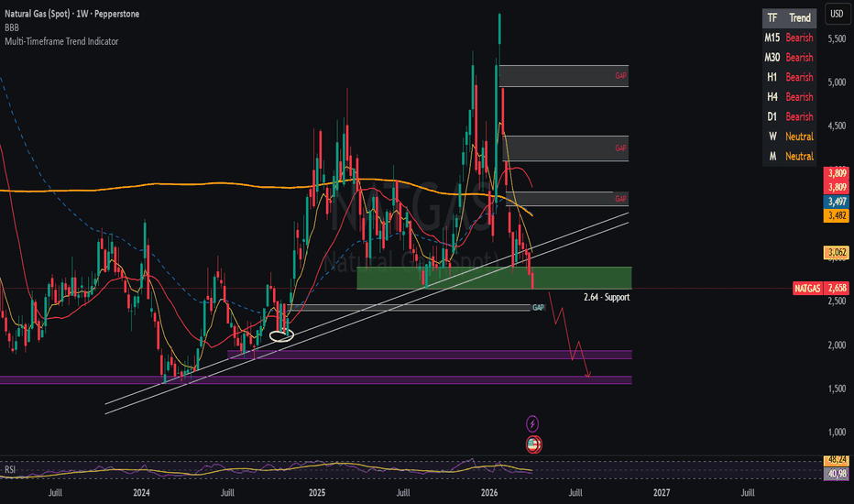Click the 3,062 price label

tap(837, 252)
